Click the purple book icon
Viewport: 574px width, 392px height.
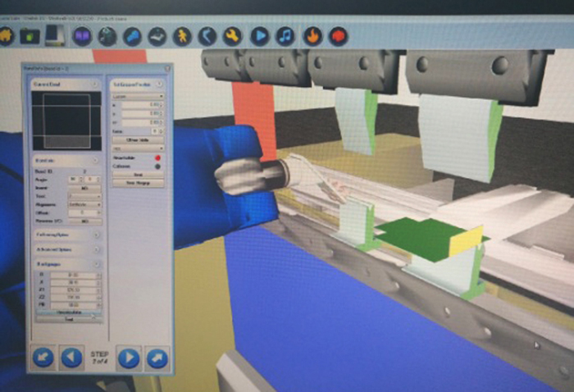pos(82,36)
